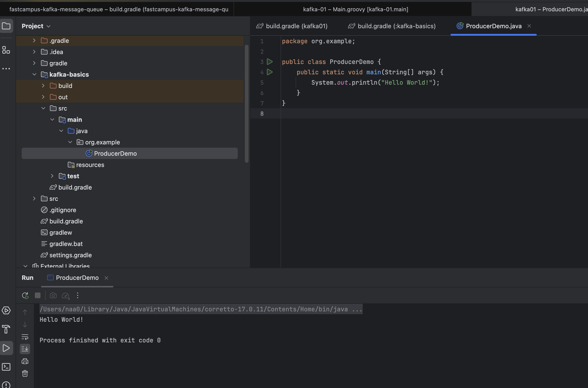Image resolution: width=588 pixels, height=388 pixels.
Task: Rerun ProducerDemo in Run panel
Action: [25, 295]
